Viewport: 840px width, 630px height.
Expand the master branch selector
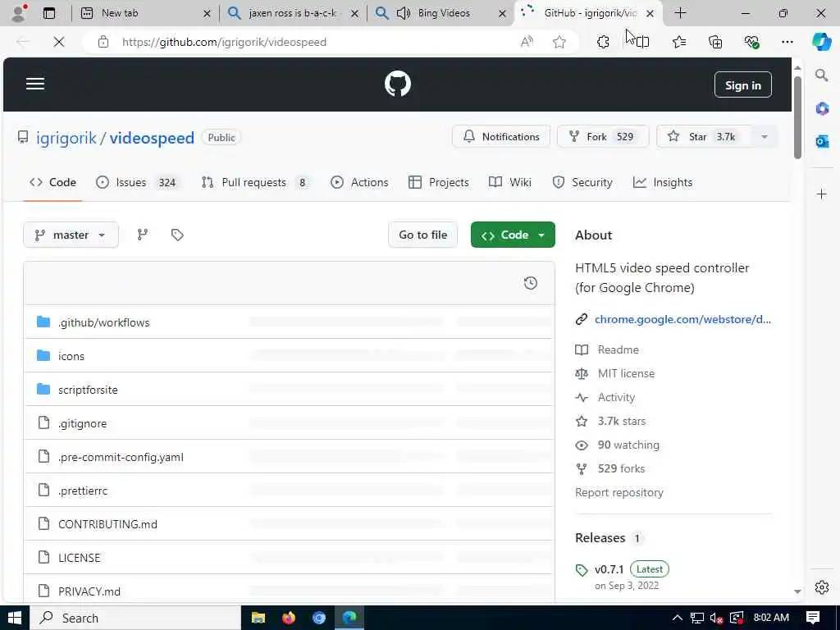[x=71, y=235]
